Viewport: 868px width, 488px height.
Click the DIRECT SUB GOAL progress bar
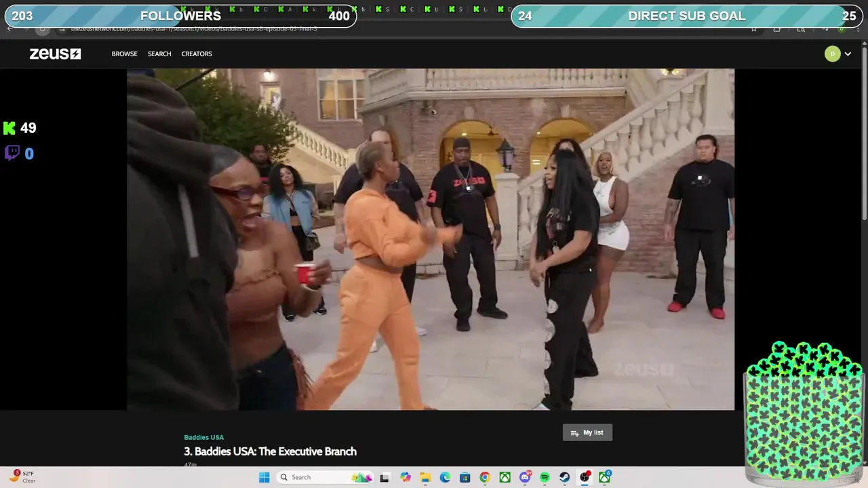click(687, 16)
